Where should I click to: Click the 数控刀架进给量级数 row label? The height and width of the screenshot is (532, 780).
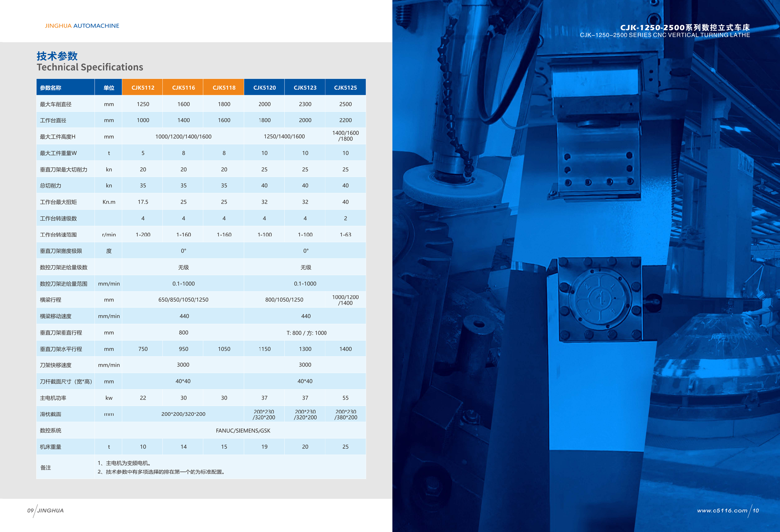click(63, 267)
